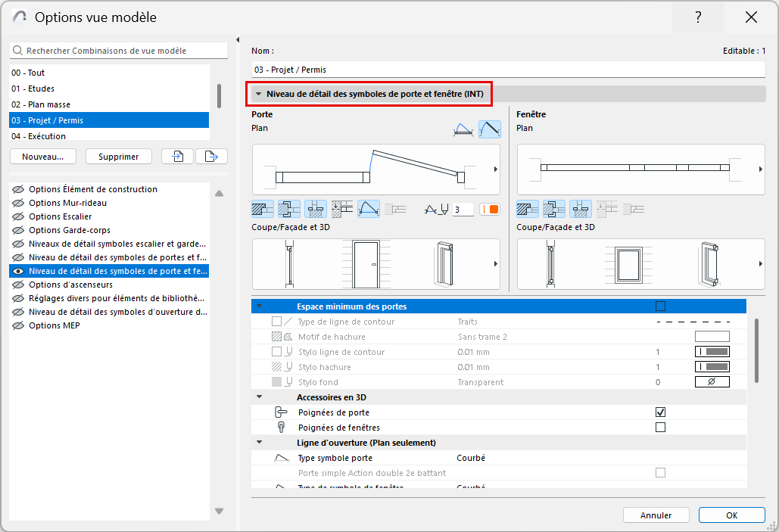
Task: Uncheck the Poignées de porte checkbox
Action: pyautogui.click(x=660, y=412)
